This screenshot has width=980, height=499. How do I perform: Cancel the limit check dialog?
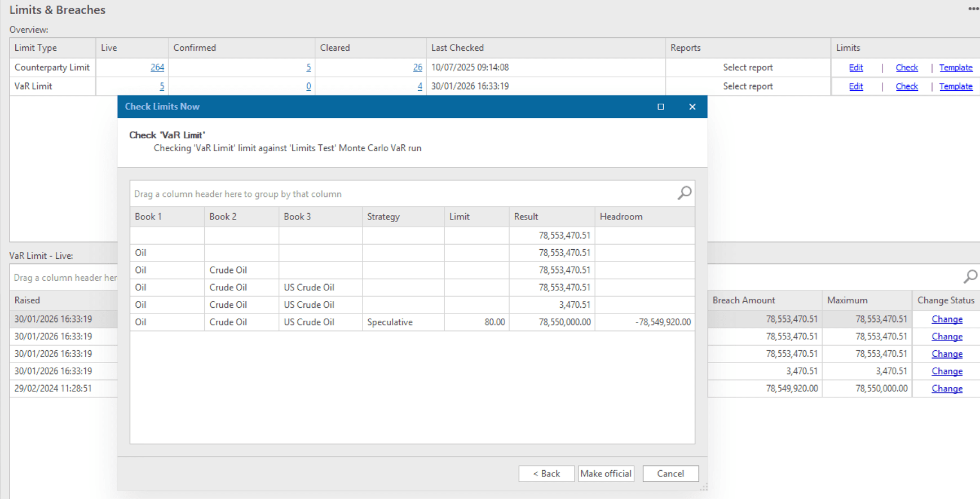pos(670,474)
